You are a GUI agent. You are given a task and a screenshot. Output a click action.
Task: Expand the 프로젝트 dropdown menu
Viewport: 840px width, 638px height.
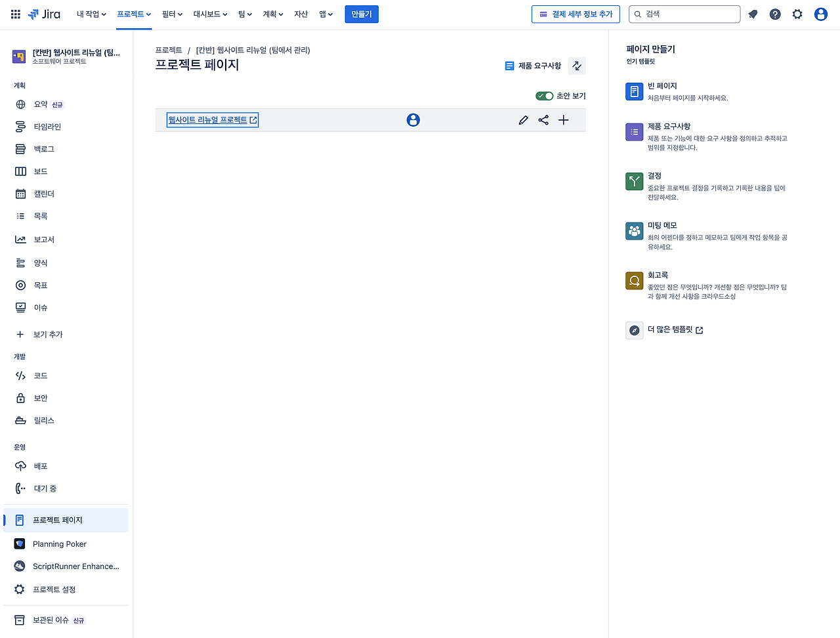[134, 14]
